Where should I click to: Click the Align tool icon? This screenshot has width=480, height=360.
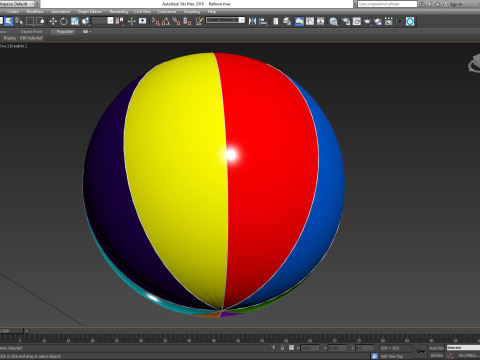click(263, 21)
